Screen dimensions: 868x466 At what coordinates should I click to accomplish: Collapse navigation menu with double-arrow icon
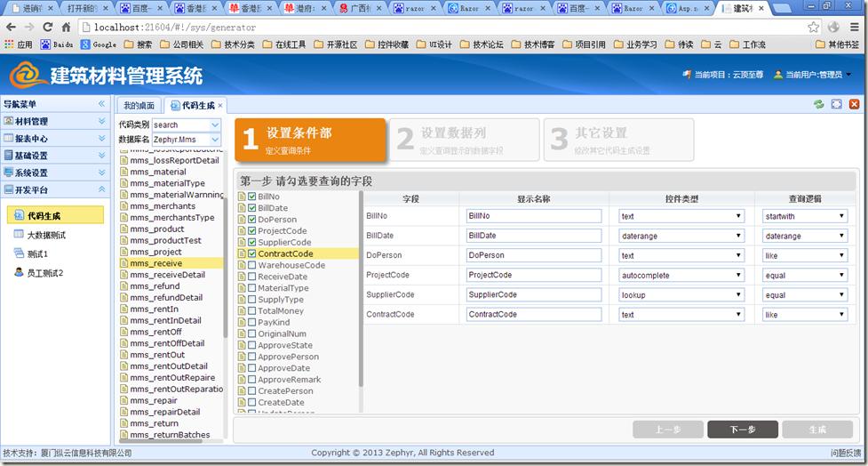[101, 104]
